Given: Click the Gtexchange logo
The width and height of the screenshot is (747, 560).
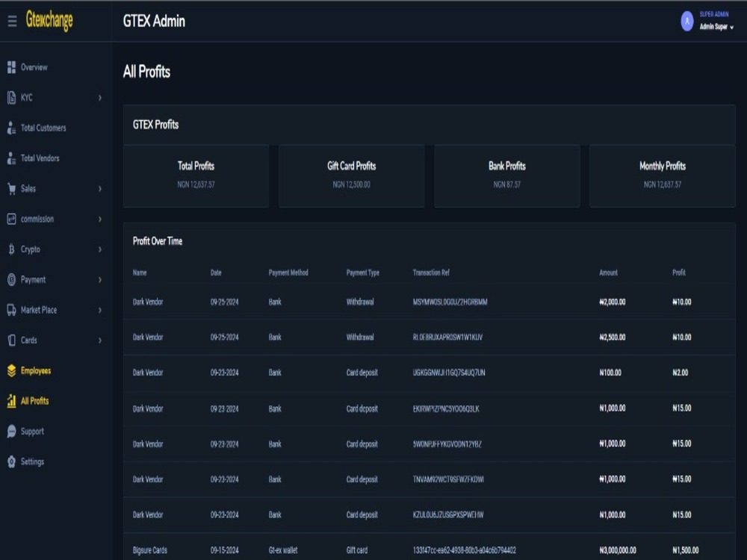Looking at the screenshot, I should click(x=49, y=20).
